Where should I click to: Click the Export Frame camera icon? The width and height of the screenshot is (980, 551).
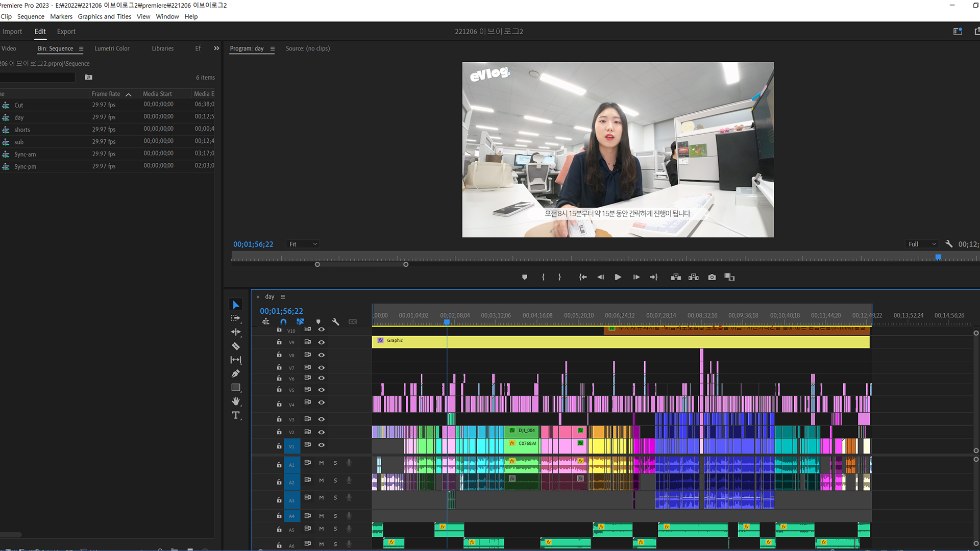coord(712,277)
